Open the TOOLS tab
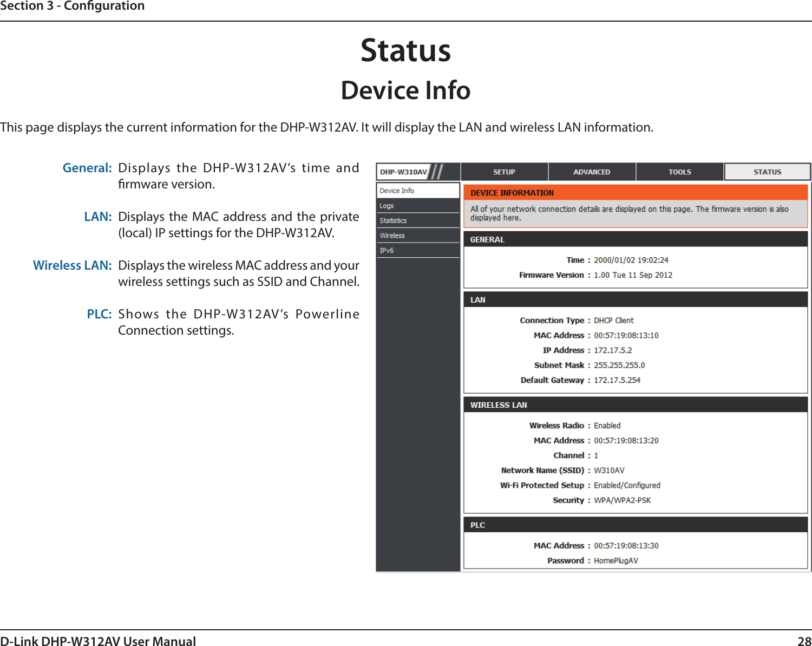This screenshot has width=812, height=646. pos(679,172)
